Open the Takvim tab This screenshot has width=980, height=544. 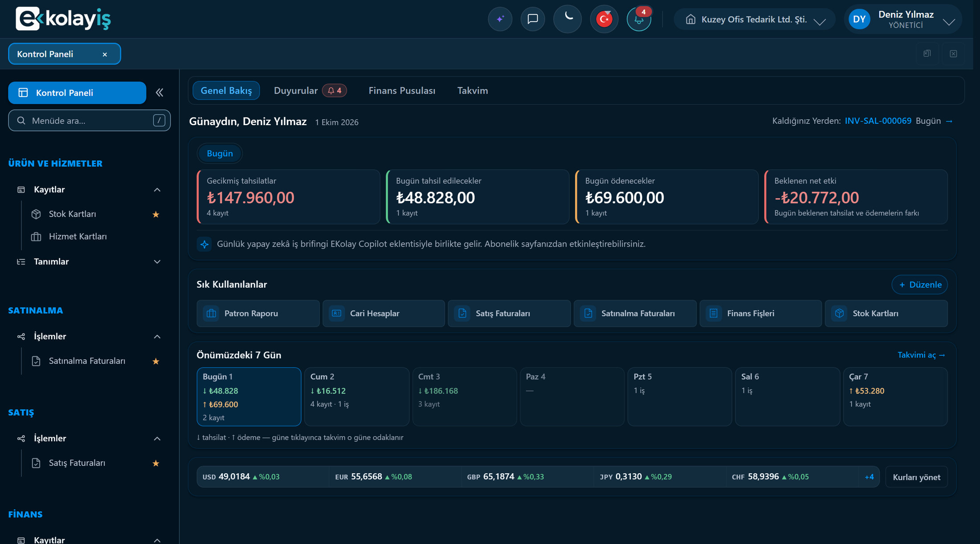[472, 90]
